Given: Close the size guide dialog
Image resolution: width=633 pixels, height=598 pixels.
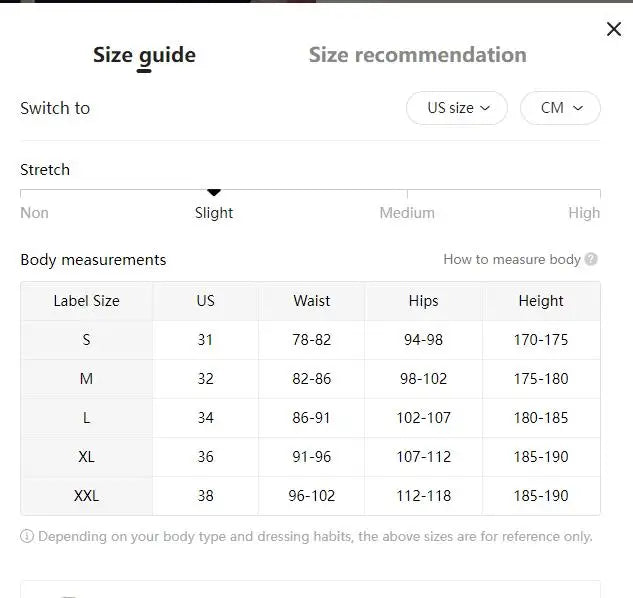Looking at the screenshot, I should pos(614,29).
